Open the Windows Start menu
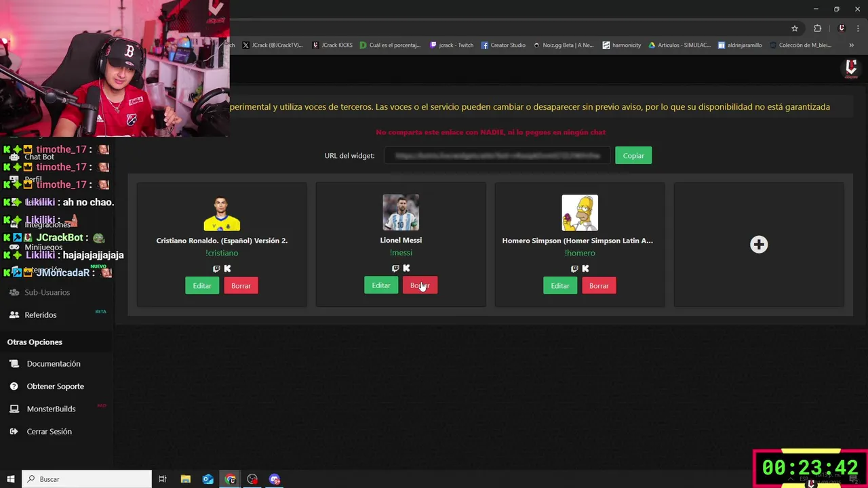 (x=11, y=479)
